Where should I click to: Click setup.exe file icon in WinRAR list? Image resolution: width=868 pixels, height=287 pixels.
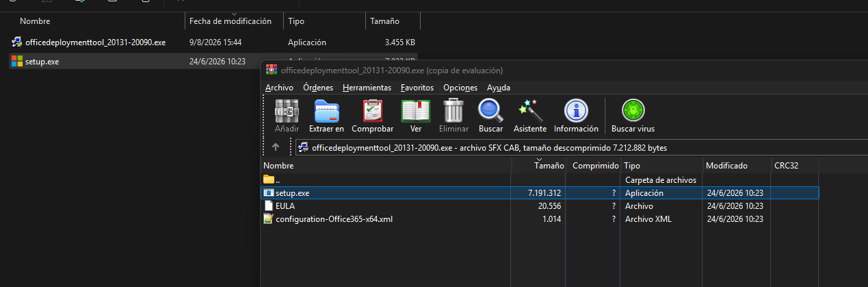click(269, 193)
